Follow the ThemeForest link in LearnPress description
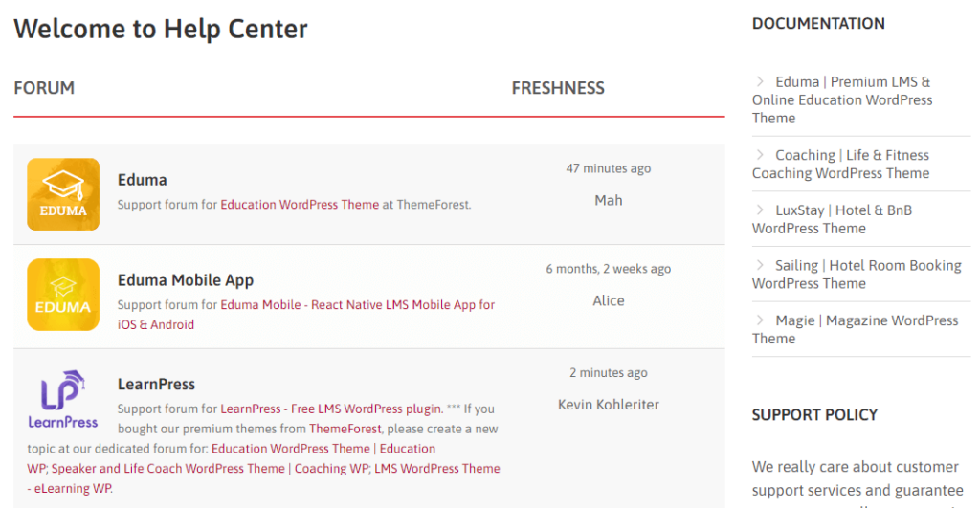The height and width of the screenshot is (508, 980). 345,429
